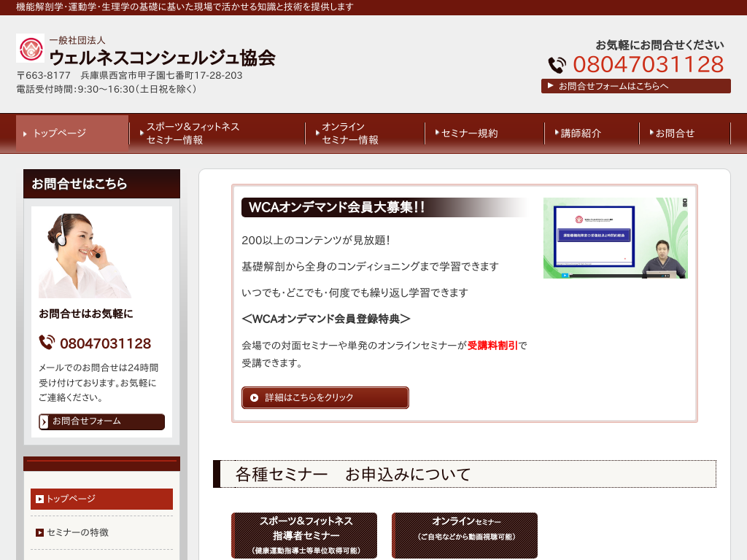Viewport: 747px width, 560px height.
Task: Click arrow icon on お問合せフォーム sidebar button
Action: (x=44, y=421)
